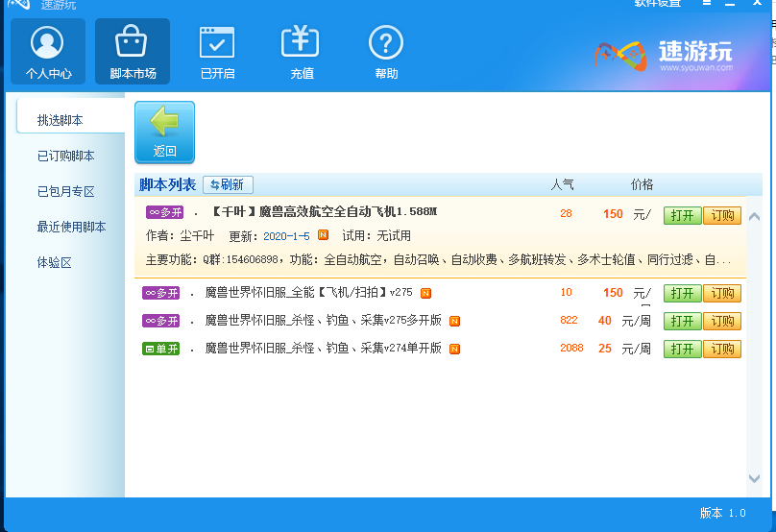Screen dimensions: 776x532
Task: Click the 单开 badge on v274单开版 row
Action: pos(160,349)
